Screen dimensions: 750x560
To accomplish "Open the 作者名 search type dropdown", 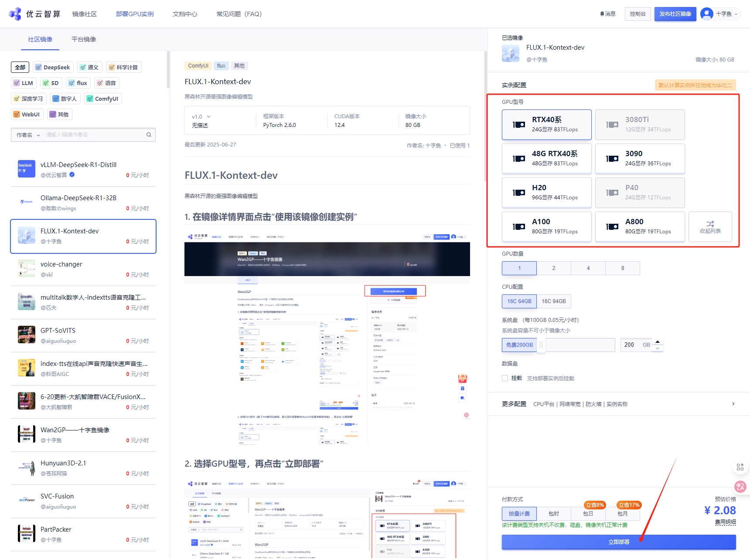I will pyautogui.click(x=28, y=135).
